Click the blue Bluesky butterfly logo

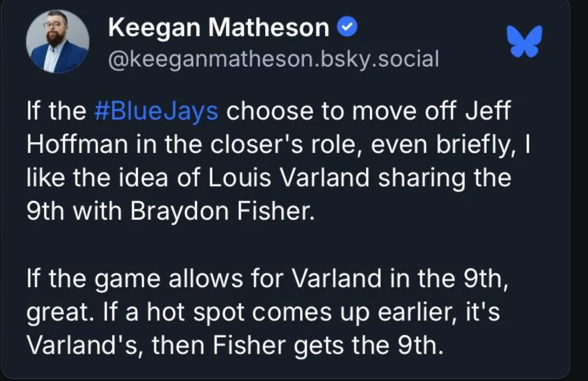click(524, 41)
